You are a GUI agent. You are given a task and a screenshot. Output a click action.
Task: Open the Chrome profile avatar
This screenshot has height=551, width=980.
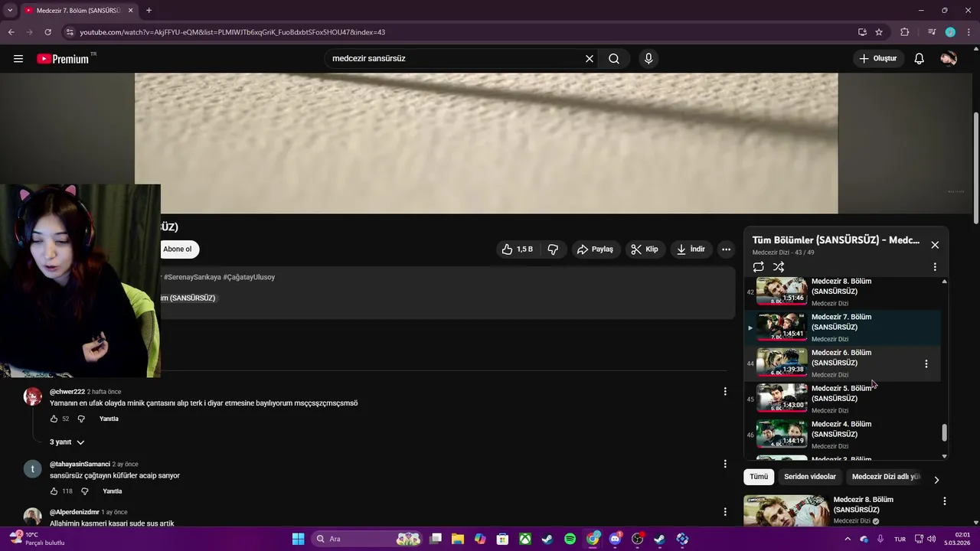tap(950, 32)
